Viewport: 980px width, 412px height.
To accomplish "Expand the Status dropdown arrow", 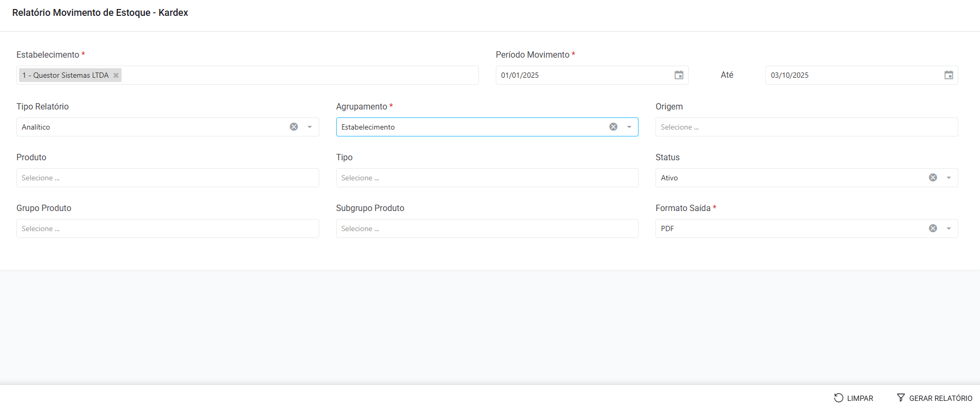I will click(x=949, y=178).
